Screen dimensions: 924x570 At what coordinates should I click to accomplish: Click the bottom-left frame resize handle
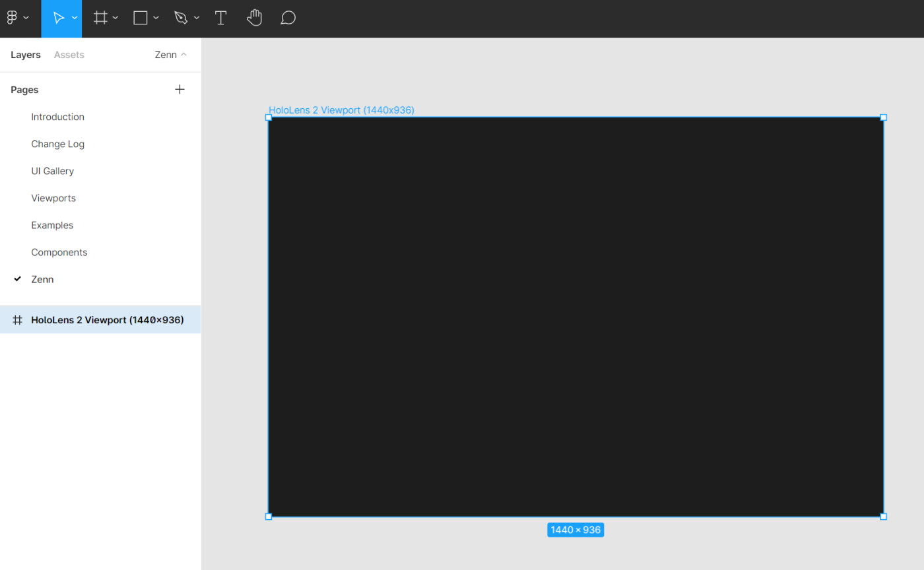click(269, 516)
